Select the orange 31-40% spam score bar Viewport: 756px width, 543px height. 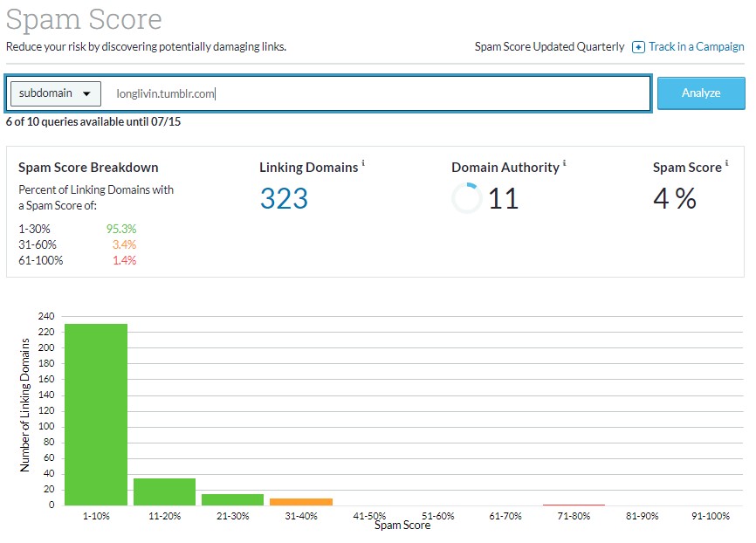(301, 501)
